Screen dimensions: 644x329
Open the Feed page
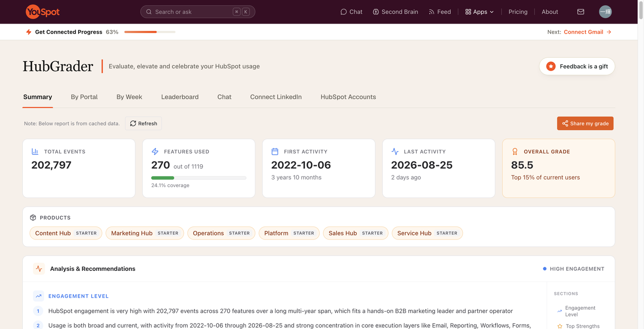[x=440, y=12]
